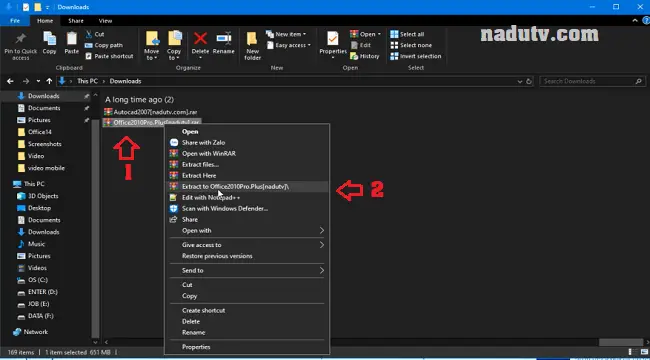Click This PC in the address bar
Image resolution: width=650 pixels, height=360 pixels.
pyautogui.click(x=87, y=81)
